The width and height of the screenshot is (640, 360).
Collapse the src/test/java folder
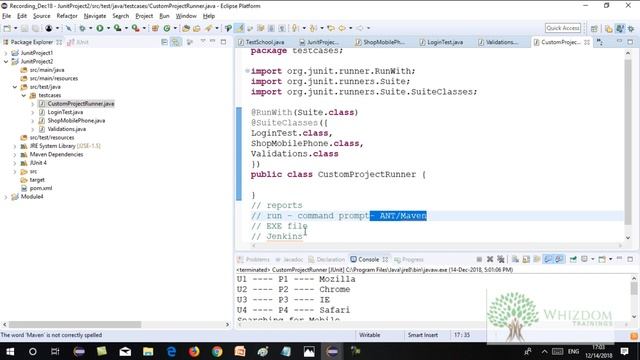click(15, 87)
